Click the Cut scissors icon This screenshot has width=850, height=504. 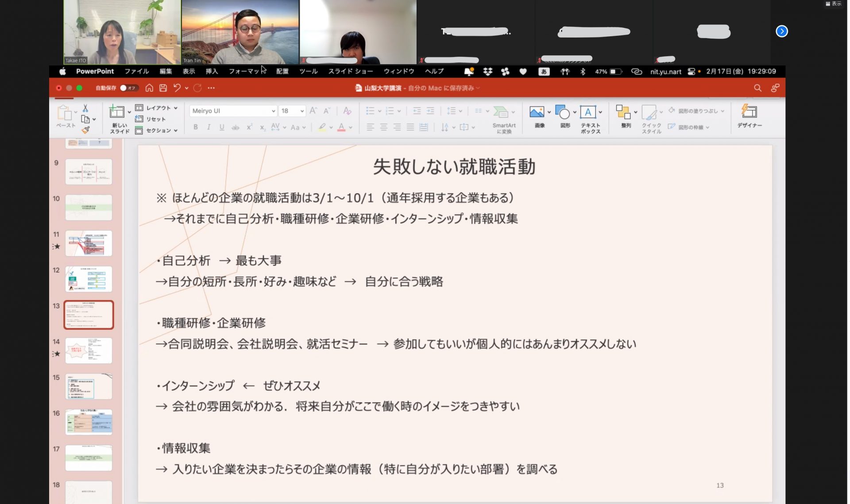pyautogui.click(x=85, y=108)
